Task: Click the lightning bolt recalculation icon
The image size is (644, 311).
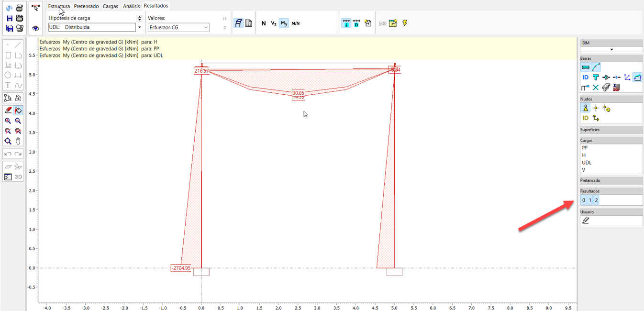Action: [x=404, y=22]
